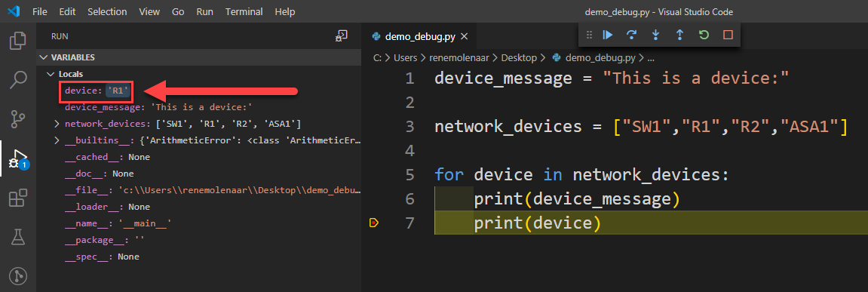
Task: Click the Desktop breadcrumb segment
Action: 520,57
